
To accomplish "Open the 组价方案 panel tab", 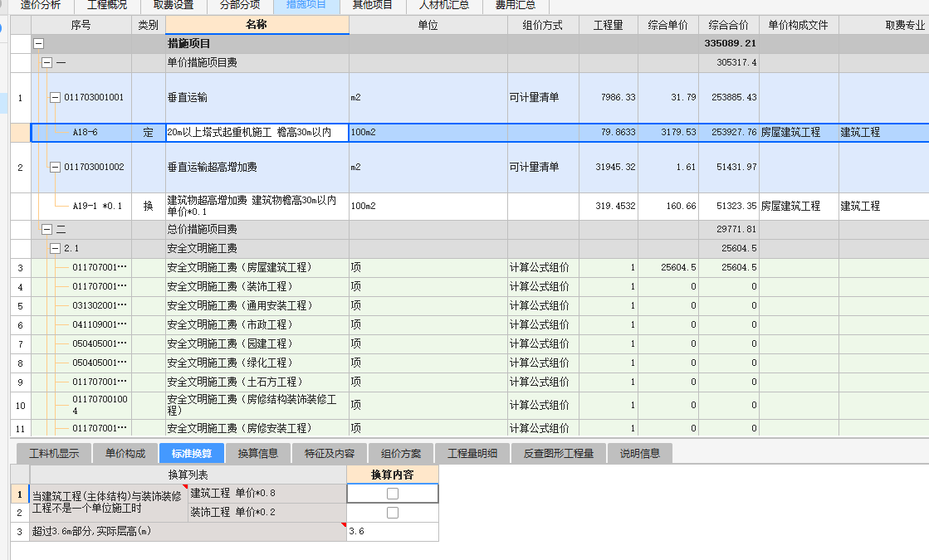I will coord(401,454).
